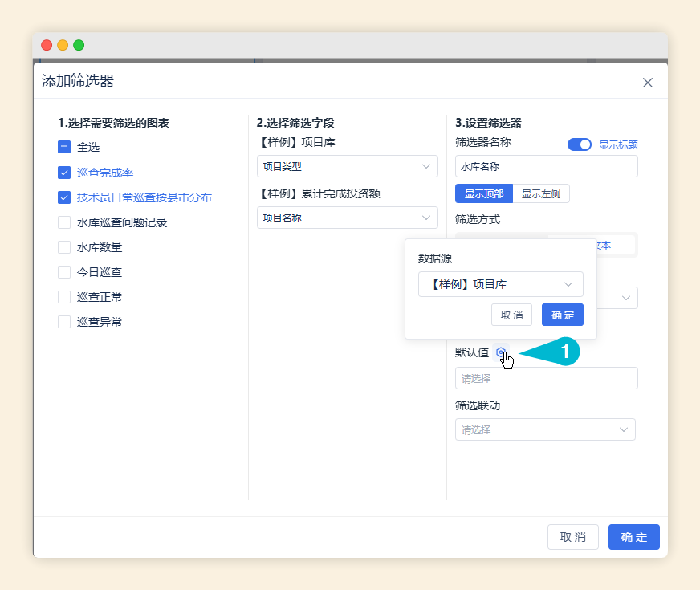Select the 显示顶部 tab
This screenshot has height=590, width=700.
tap(483, 193)
